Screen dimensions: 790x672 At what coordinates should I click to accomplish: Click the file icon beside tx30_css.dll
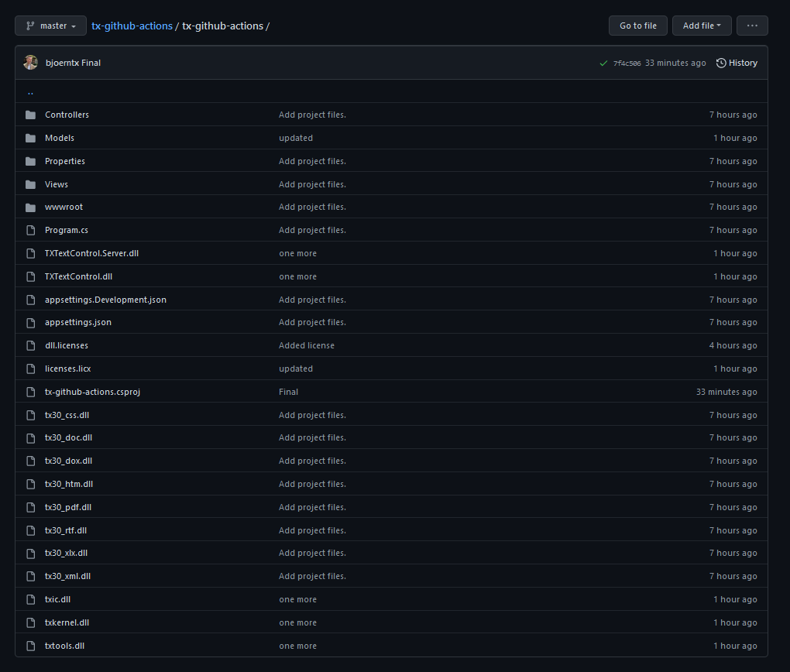pyautogui.click(x=31, y=415)
